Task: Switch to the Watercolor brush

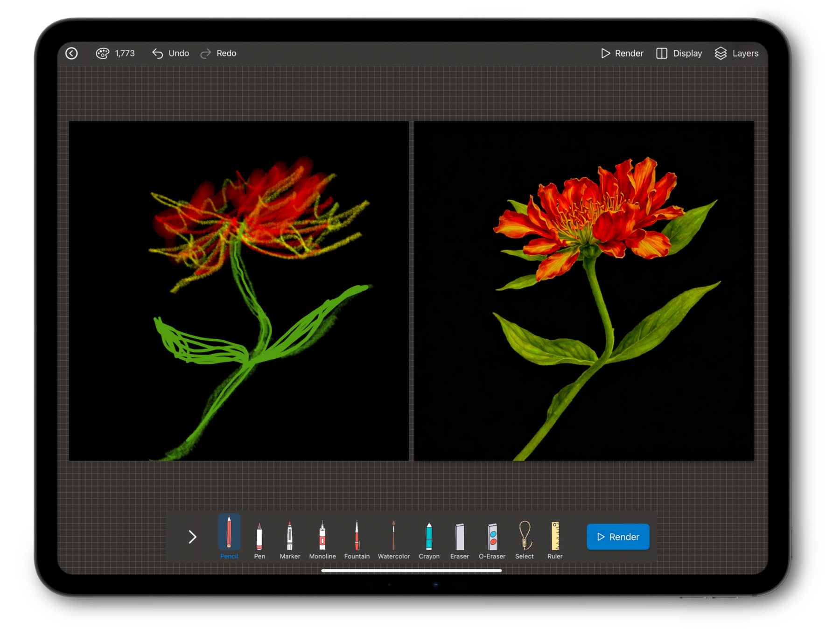Action: [393, 538]
